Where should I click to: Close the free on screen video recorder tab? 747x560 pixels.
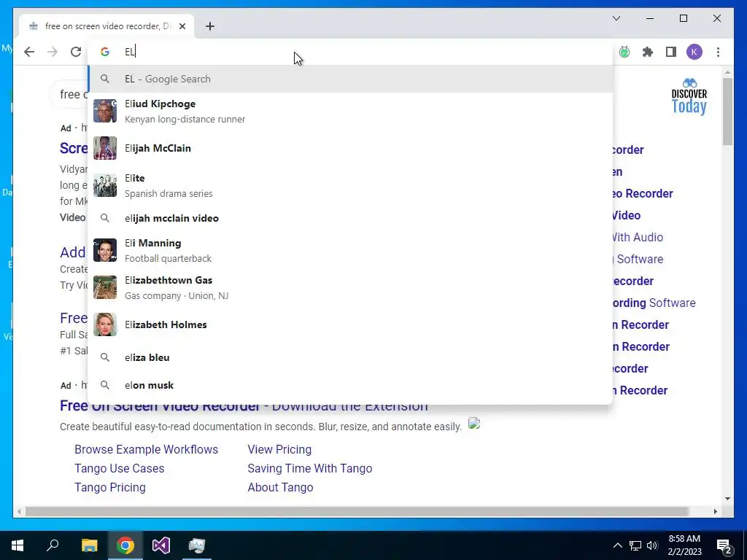(x=182, y=26)
